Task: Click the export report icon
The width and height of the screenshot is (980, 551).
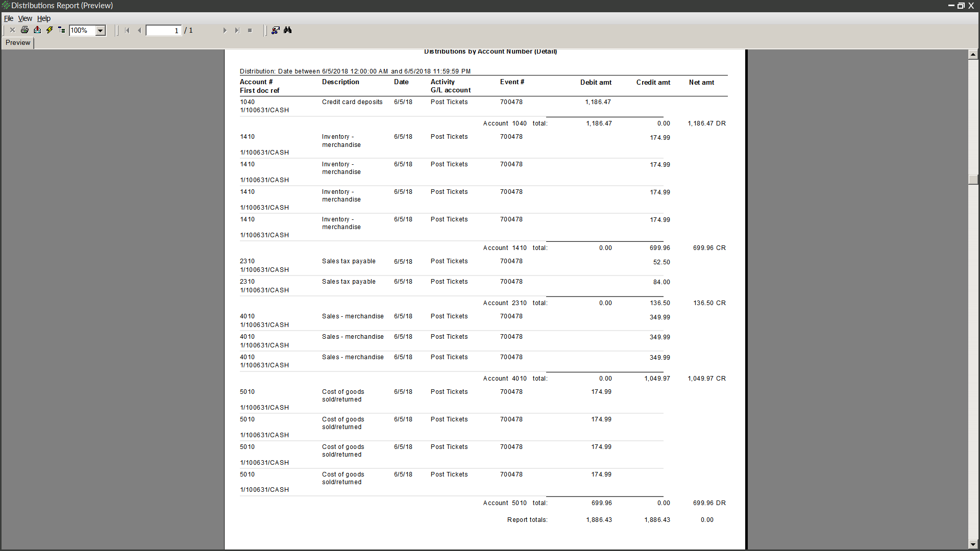Action: coord(37,30)
